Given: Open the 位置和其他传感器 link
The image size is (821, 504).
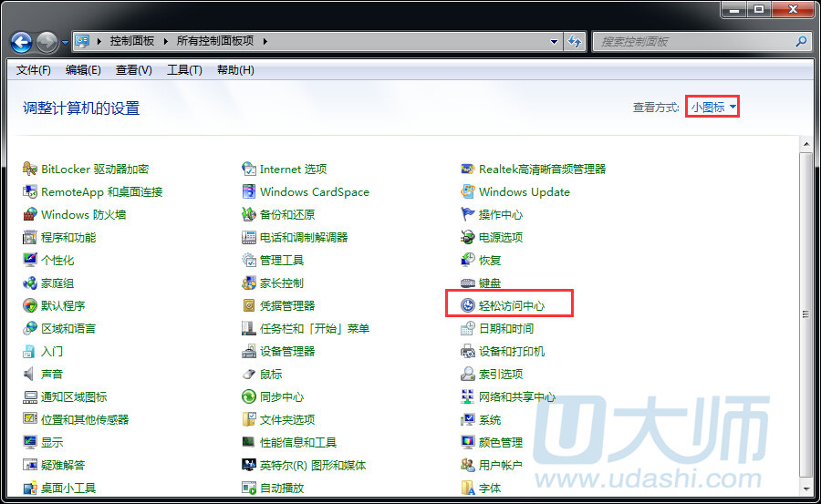Looking at the screenshot, I should pos(85,419).
